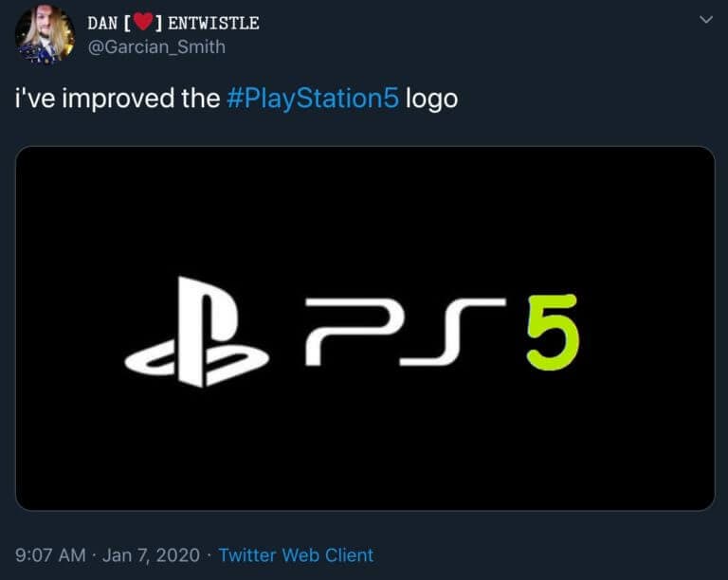Click the green 5 in the logo image
Screen dimensions: 728x580
pyautogui.click(x=554, y=333)
